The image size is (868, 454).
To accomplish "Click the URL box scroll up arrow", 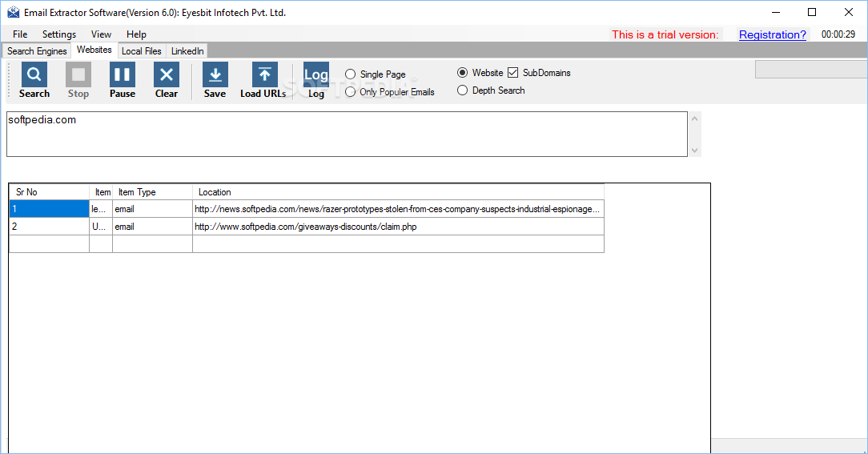I will [695, 119].
